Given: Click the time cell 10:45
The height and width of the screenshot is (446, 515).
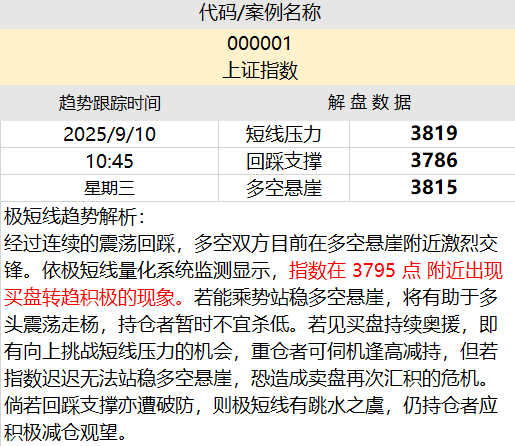Looking at the screenshot, I should pos(110,161).
